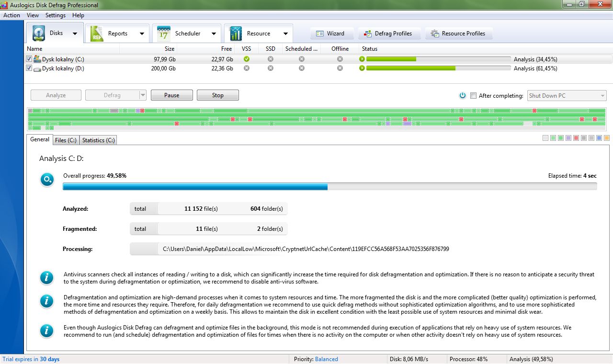Click the Analyze button
The width and height of the screenshot is (613, 364).
[56, 95]
